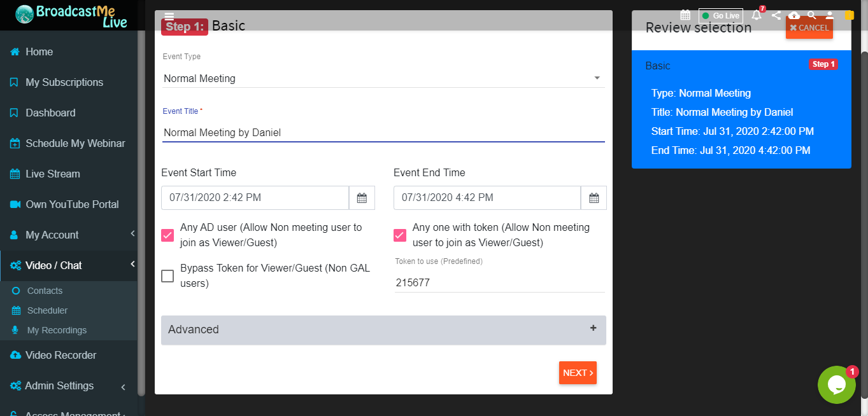This screenshot has width=868, height=416.
Task: Click Schedule My Webinar calendar-plus icon
Action: (x=15, y=143)
